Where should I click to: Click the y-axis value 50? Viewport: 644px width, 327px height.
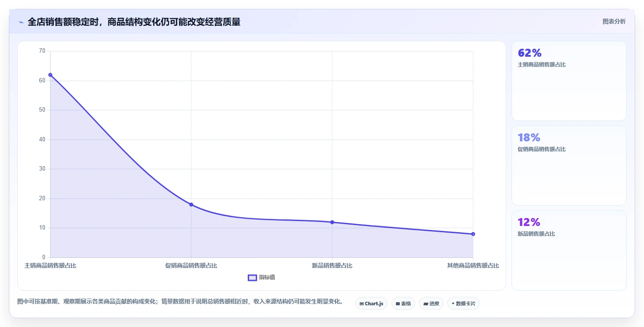42,110
